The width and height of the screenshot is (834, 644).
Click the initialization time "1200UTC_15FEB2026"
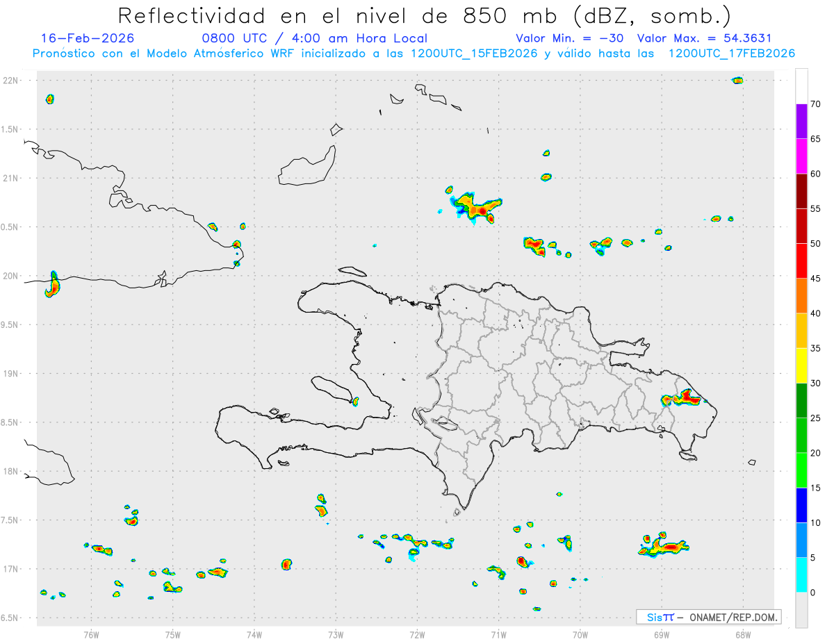[474, 53]
